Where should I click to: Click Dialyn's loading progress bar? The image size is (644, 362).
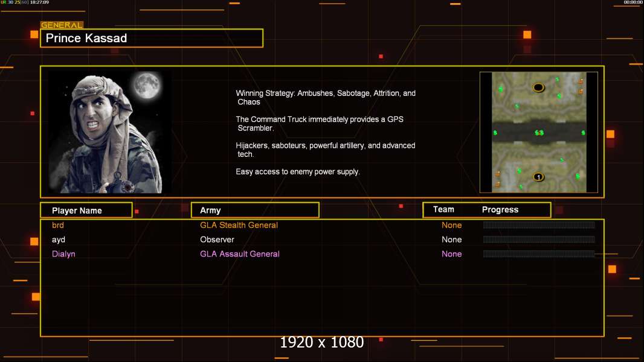pyautogui.click(x=539, y=254)
